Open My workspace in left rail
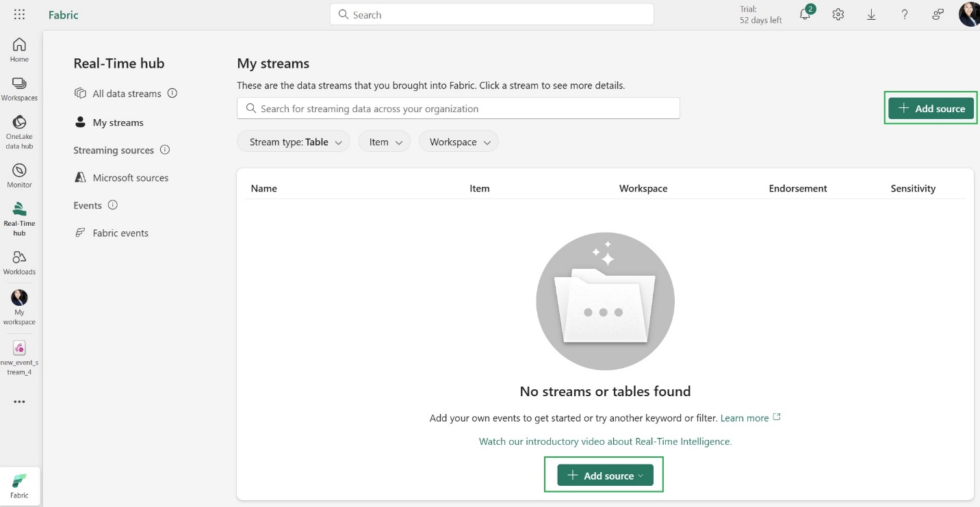Viewport: 980px width, 507px height. coord(19,307)
